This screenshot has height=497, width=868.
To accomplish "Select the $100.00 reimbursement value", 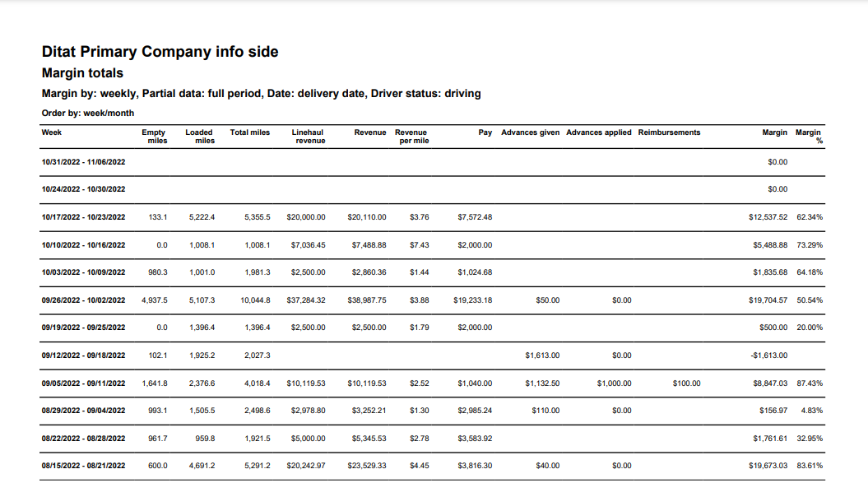I will pyautogui.click(x=685, y=383).
